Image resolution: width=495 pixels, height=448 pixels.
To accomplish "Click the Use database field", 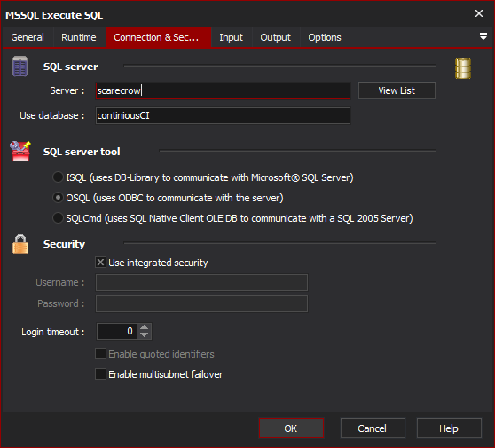I will coord(223,115).
